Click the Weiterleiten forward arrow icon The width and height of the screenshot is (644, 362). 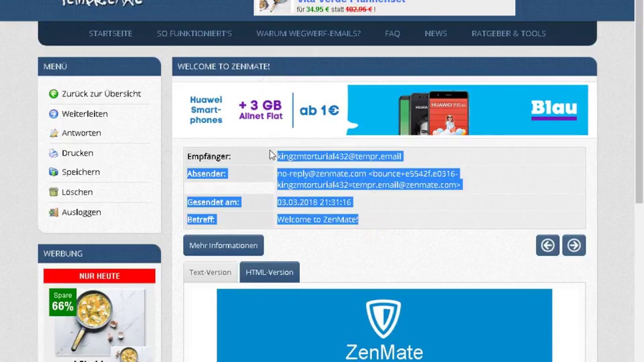coord(53,114)
